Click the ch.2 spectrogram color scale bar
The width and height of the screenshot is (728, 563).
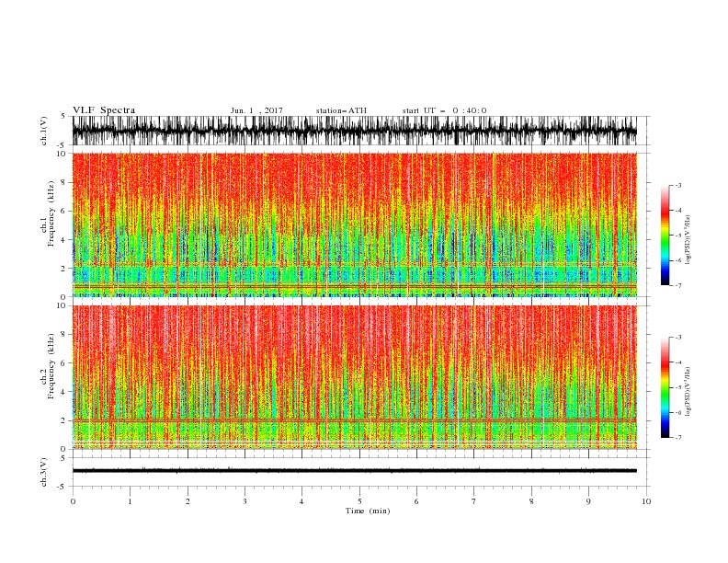coord(665,387)
